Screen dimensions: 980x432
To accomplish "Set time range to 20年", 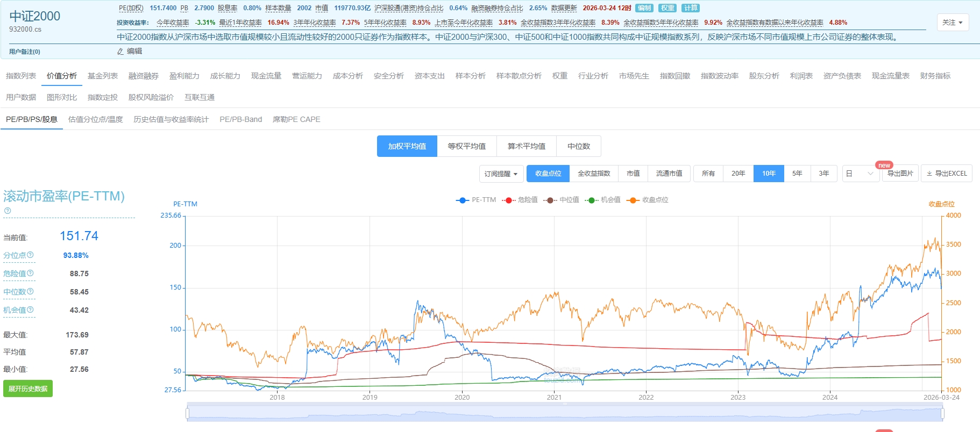I will click(738, 174).
